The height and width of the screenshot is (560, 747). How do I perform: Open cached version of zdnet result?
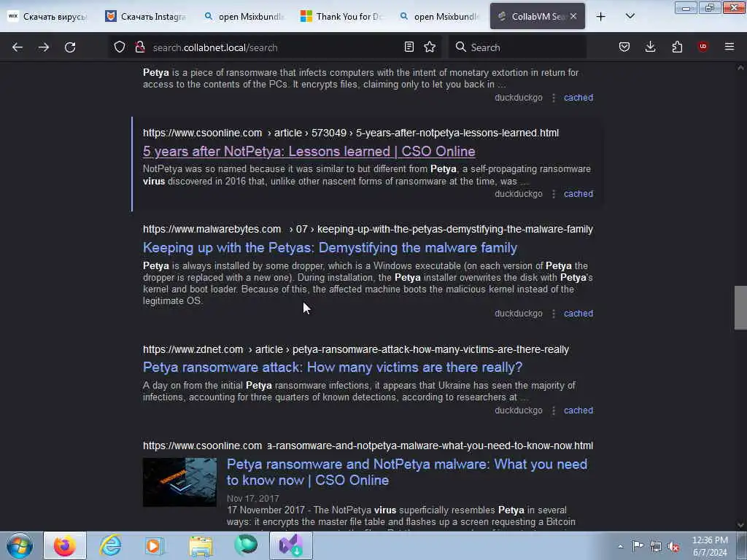click(578, 411)
